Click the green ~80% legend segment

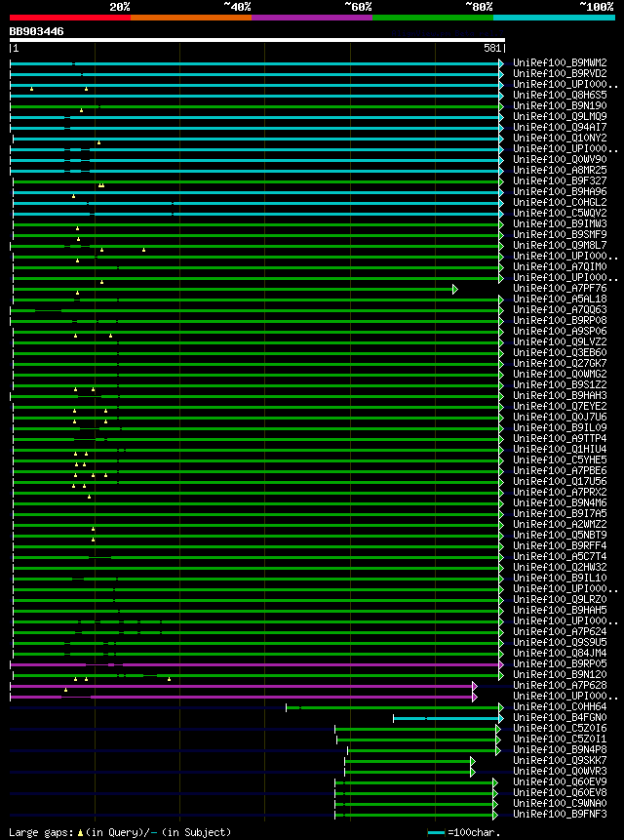click(433, 18)
